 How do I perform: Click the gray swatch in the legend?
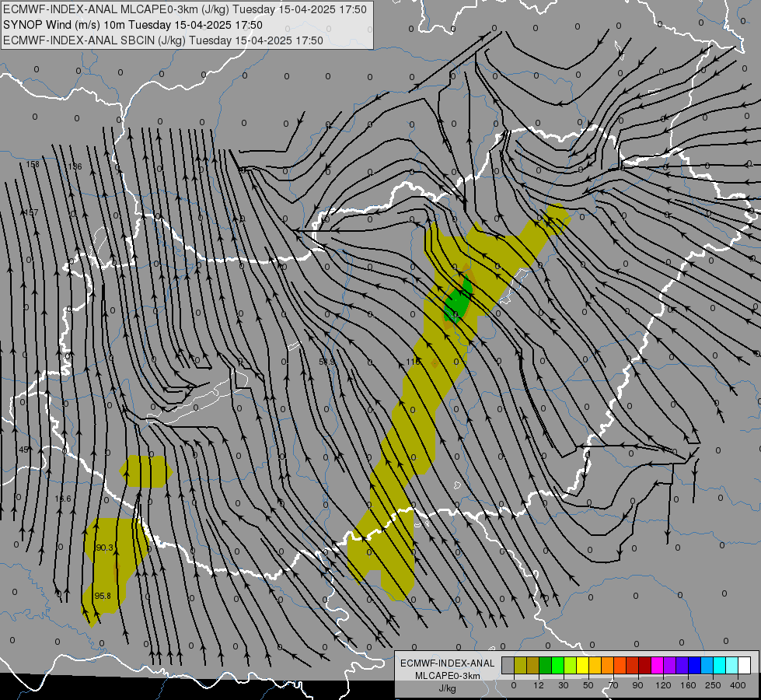click(508, 666)
